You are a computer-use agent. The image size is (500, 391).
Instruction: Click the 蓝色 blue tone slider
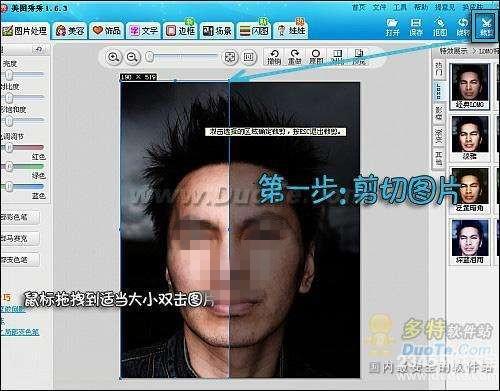(22, 186)
